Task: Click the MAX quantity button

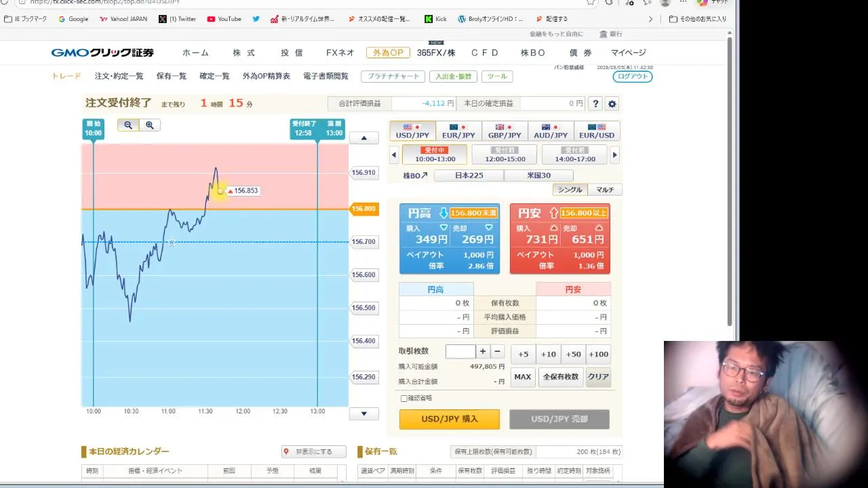Action: pos(523,377)
